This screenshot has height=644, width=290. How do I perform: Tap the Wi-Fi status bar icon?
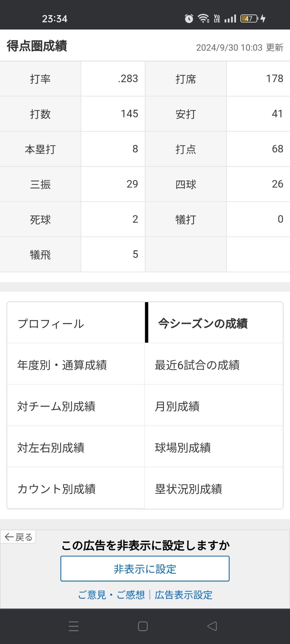click(203, 18)
